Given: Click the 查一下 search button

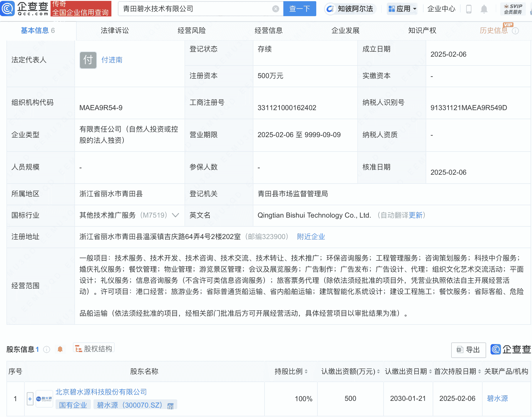Looking at the screenshot, I should (300, 9).
